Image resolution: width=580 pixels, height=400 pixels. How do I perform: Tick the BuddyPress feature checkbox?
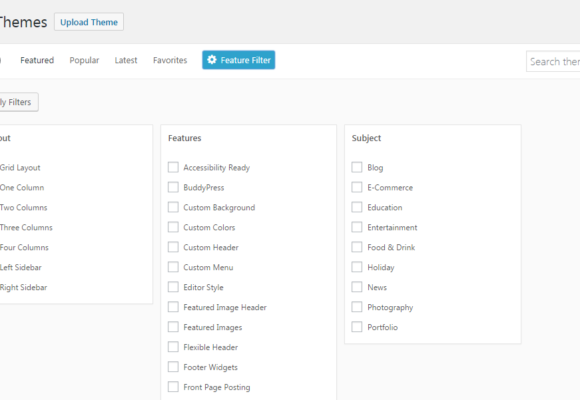click(173, 187)
